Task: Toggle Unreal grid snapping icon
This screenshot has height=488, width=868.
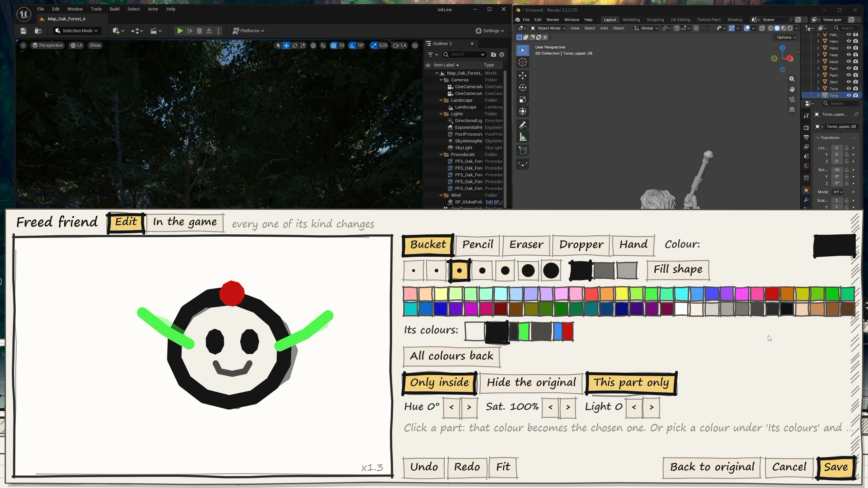Action: 334,45
